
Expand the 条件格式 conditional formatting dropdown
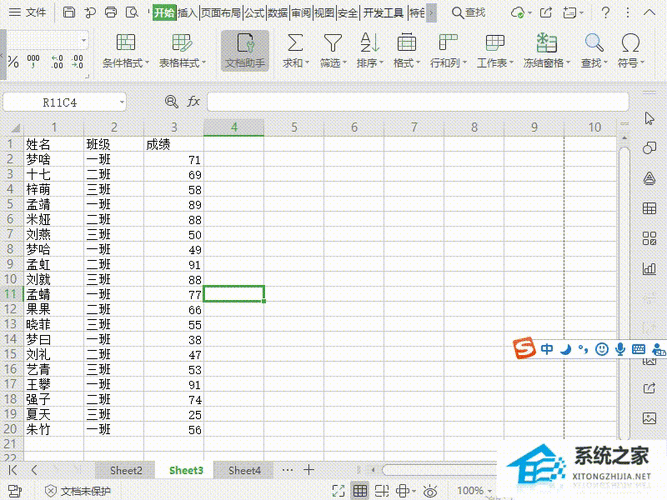coord(125,62)
